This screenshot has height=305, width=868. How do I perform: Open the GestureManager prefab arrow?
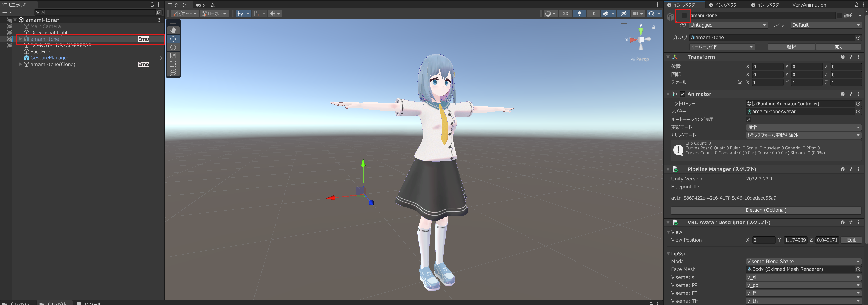coord(161,58)
